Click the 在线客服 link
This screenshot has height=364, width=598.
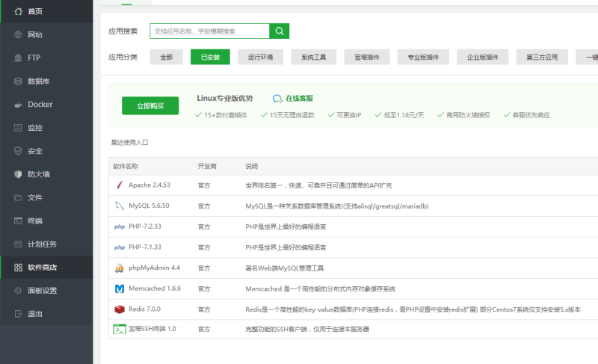300,99
